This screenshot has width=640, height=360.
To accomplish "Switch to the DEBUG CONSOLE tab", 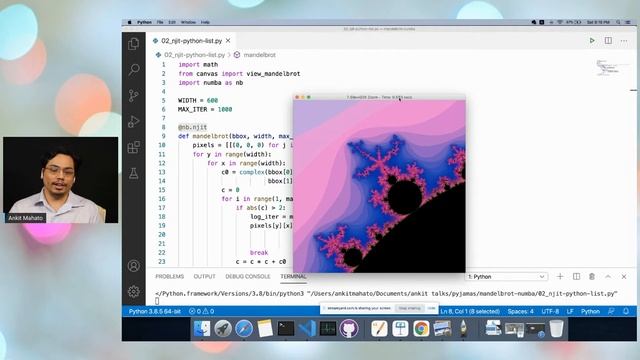I will [248, 276].
